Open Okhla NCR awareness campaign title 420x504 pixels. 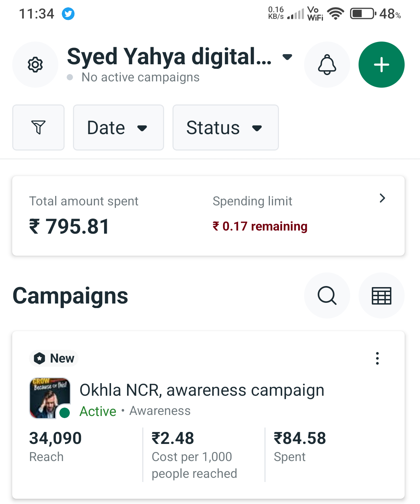[202, 390]
